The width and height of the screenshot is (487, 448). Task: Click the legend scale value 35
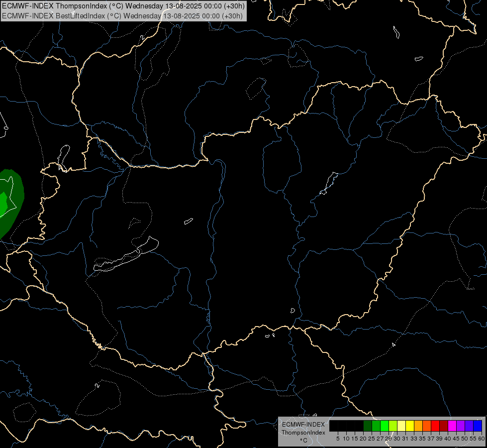tap(422, 439)
